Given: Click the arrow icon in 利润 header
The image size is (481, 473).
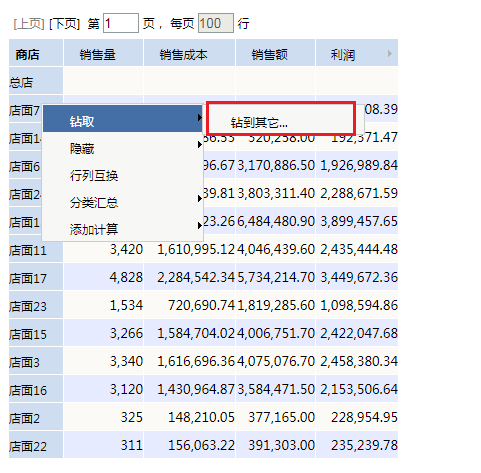Looking at the screenshot, I should click(x=389, y=53).
